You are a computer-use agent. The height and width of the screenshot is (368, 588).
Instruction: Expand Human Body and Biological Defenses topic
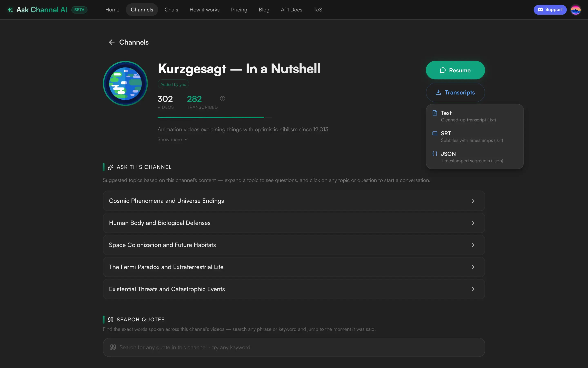click(x=294, y=223)
